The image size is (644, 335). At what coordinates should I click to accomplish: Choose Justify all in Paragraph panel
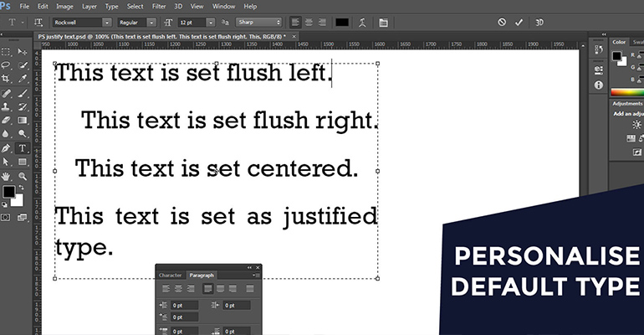pos(250,289)
